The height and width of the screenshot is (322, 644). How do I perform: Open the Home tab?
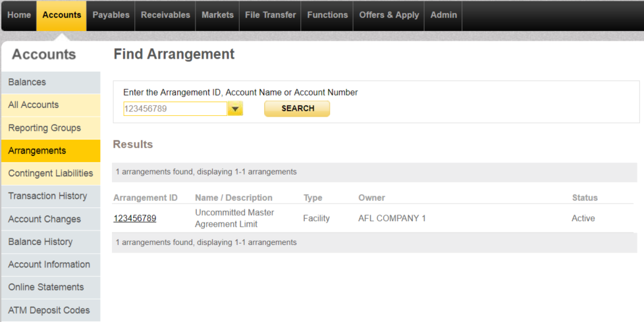19,15
